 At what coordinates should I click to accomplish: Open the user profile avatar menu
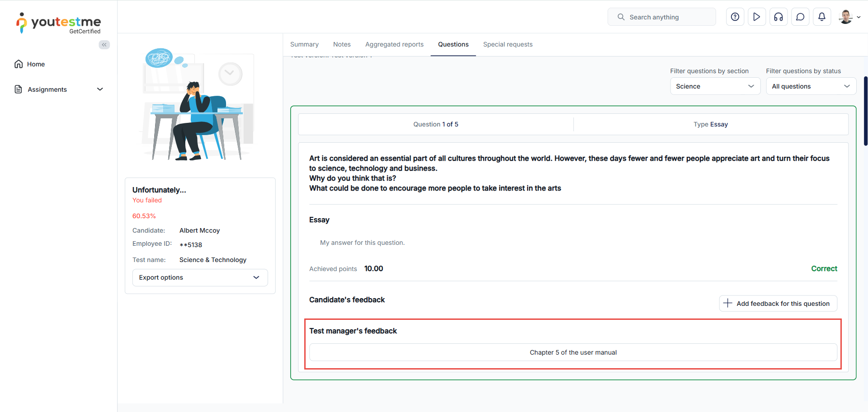tap(849, 17)
